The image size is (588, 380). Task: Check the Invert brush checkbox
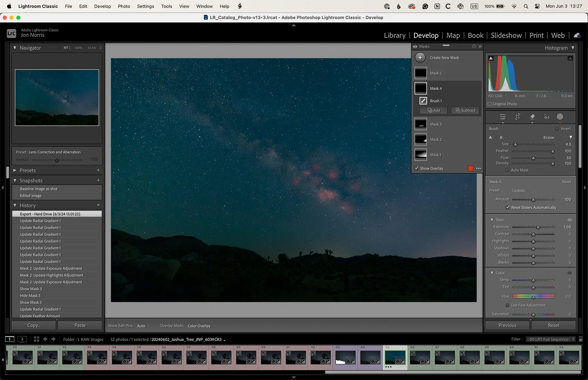pyautogui.click(x=557, y=129)
